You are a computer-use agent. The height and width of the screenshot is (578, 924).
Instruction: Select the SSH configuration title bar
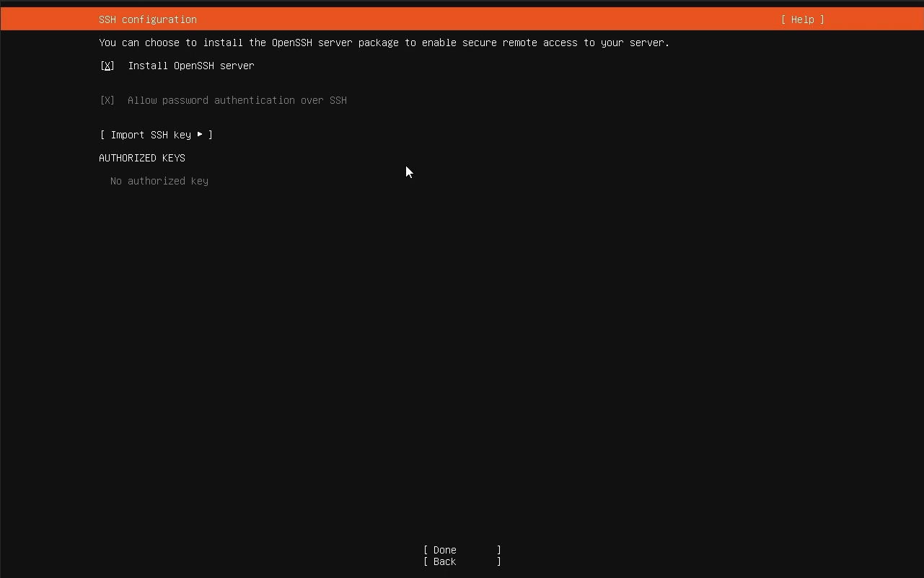pyautogui.click(x=147, y=19)
